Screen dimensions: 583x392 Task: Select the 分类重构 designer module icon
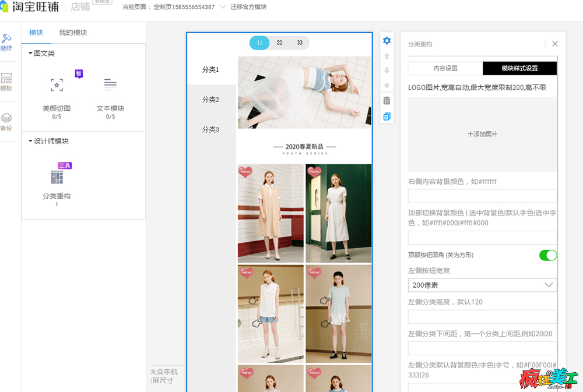[57, 177]
